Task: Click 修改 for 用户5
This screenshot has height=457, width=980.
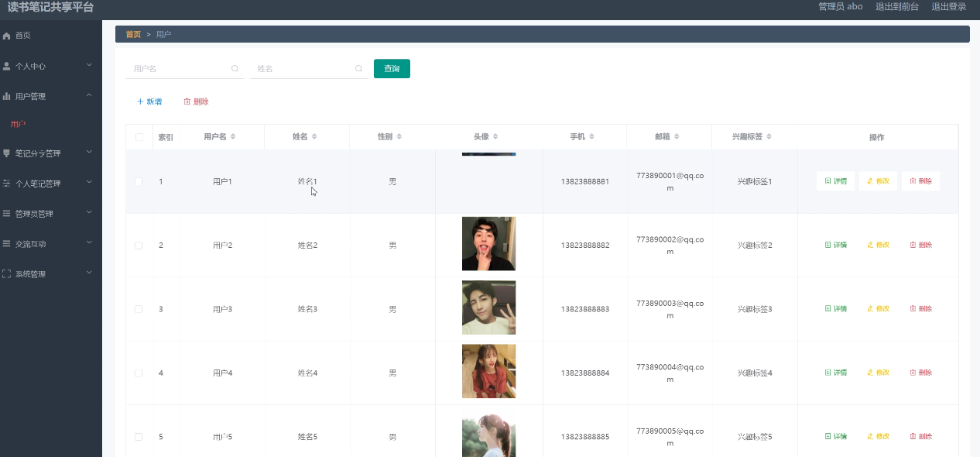Action: click(x=878, y=436)
